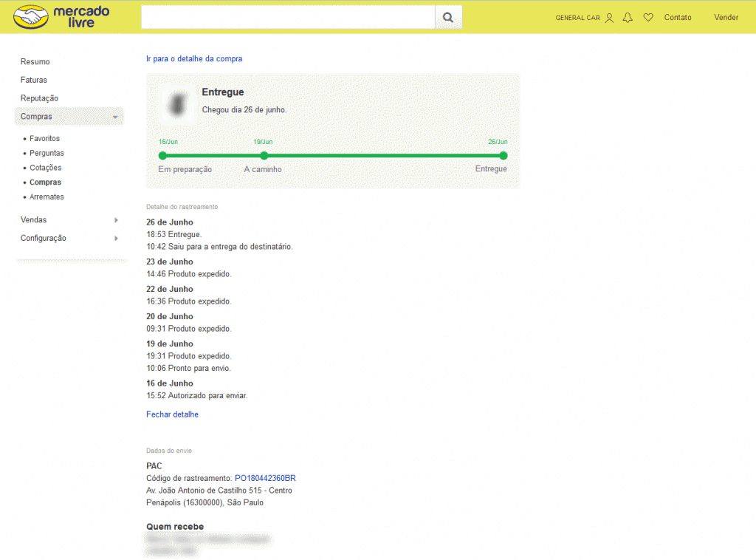Image resolution: width=756 pixels, height=560 pixels.
Task: Go to Reputação in sidebar
Action: point(39,98)
